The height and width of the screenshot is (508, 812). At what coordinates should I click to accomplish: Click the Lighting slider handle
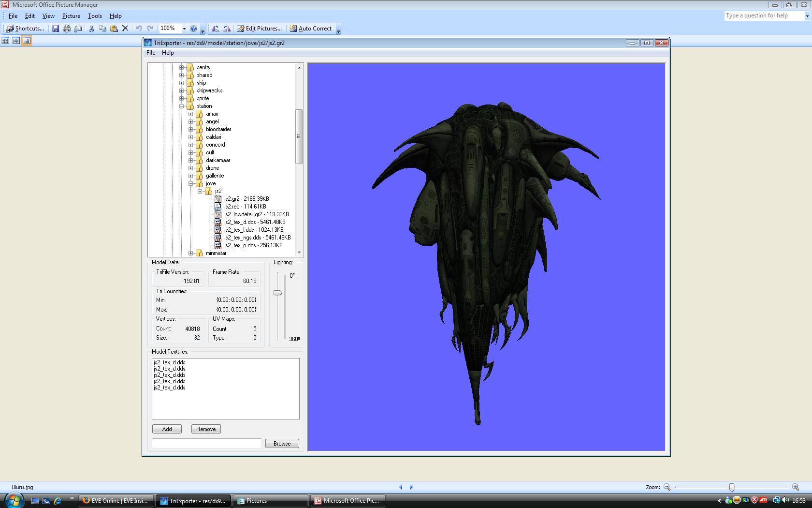[277, 293]
